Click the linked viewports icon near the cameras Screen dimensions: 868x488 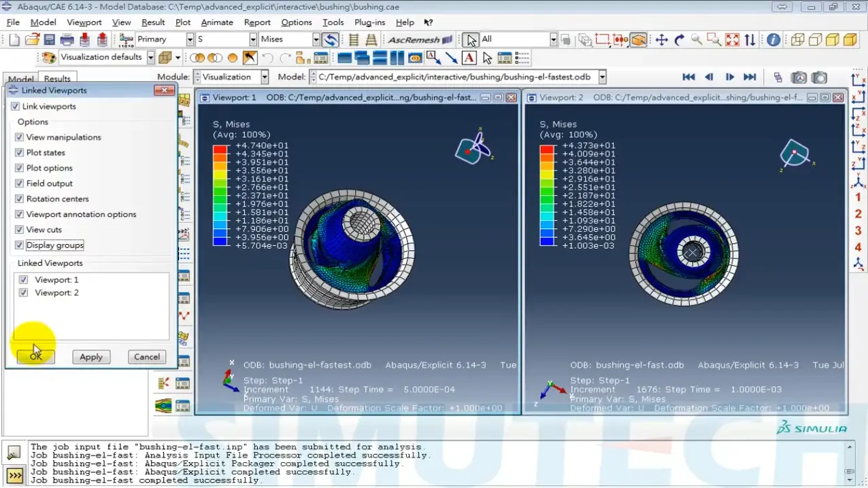pyautogui.click(x=778, y=77)
